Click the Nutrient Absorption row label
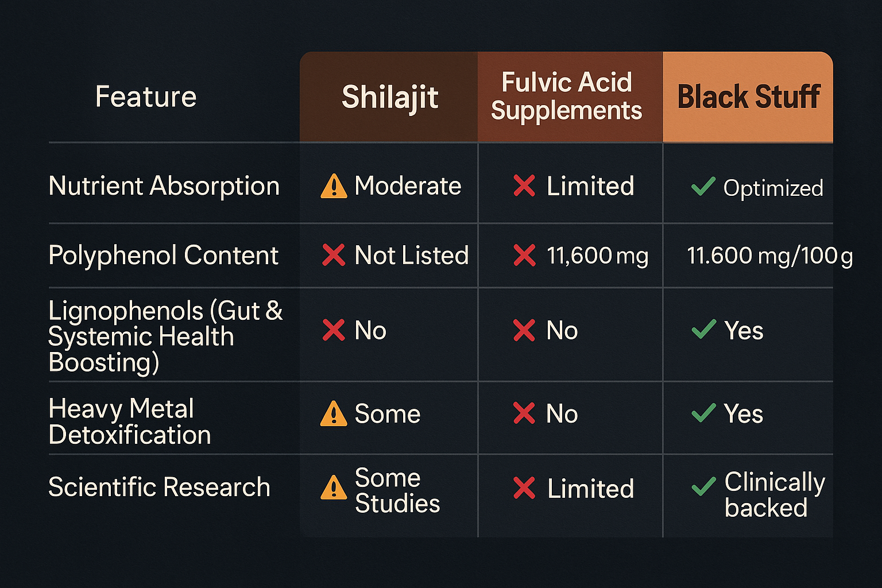The image size is (882, 588). [x=164, y=186]
